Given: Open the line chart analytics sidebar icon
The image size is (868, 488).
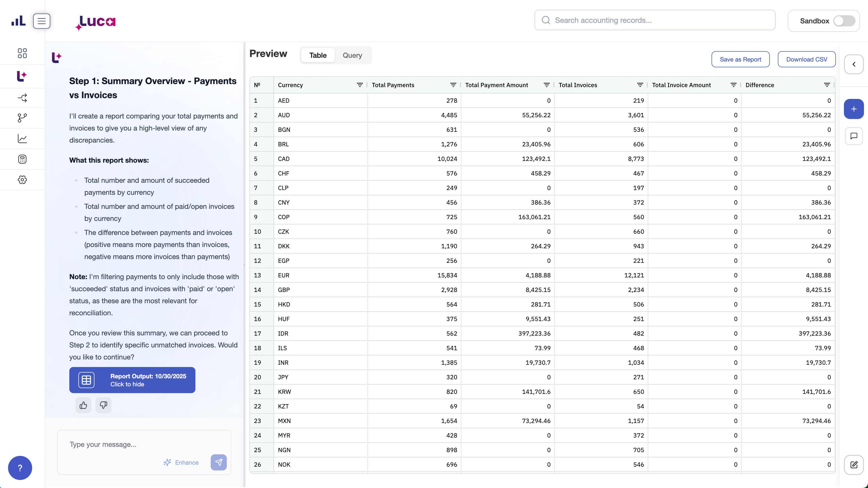Looking at the screenshot, I should (x=22, y=139).
